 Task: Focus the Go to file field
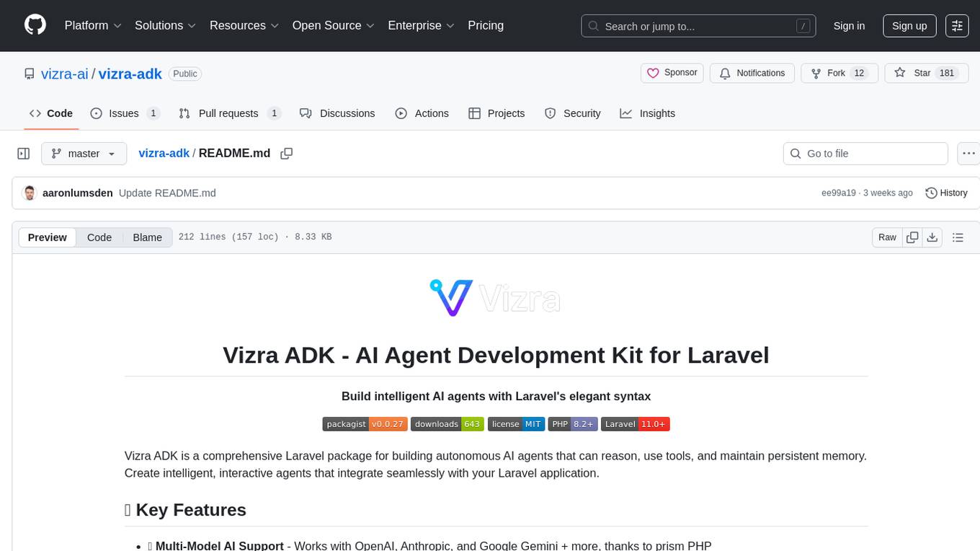865,154
